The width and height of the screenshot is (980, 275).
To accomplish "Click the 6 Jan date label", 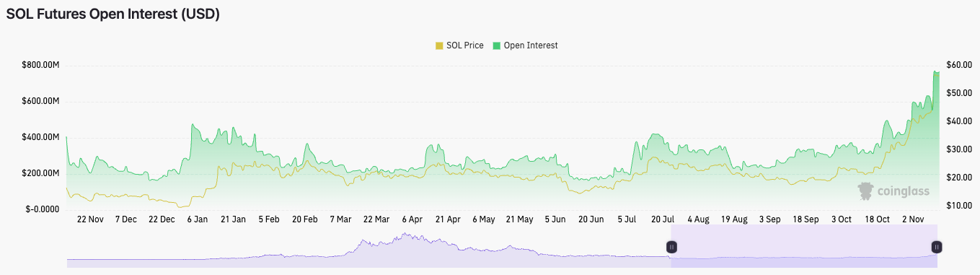I will click(x=197, y=219).
